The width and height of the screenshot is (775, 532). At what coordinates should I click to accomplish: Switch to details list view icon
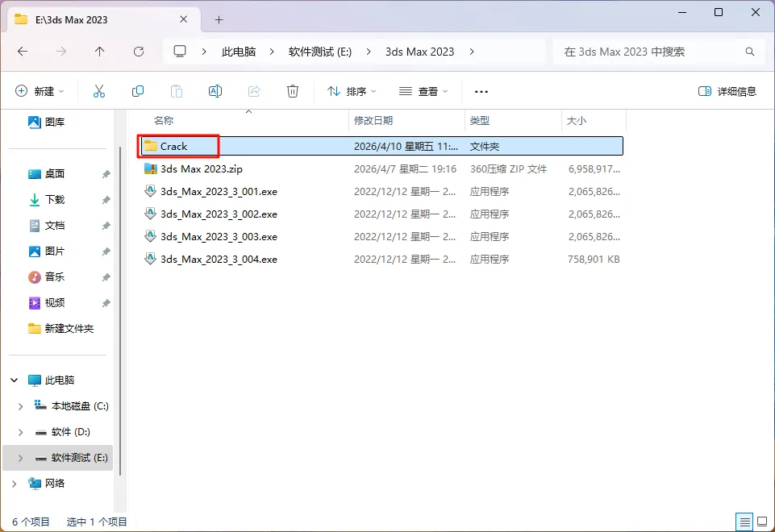[x=744, y=522]
